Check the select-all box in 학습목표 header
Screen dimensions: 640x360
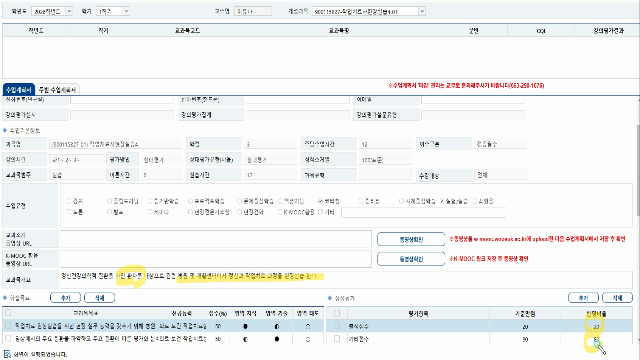pyautogui.click(x=8, y=313)
